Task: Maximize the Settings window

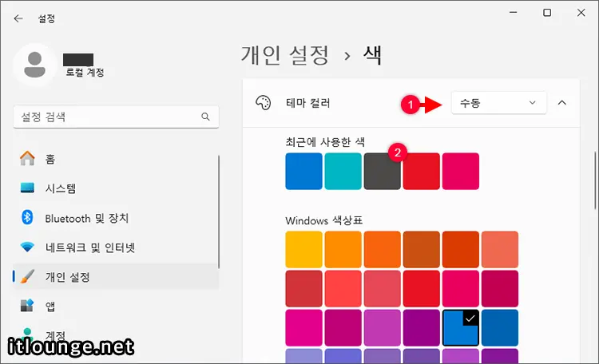Action: tap(547, 12)
